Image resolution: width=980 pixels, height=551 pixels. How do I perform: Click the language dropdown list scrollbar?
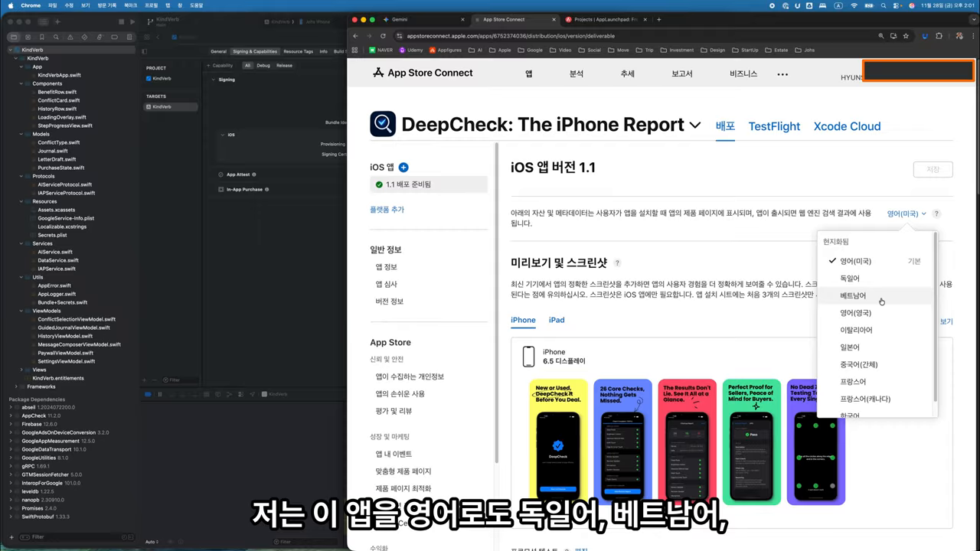pyautogui.click(x=935, y=318)
